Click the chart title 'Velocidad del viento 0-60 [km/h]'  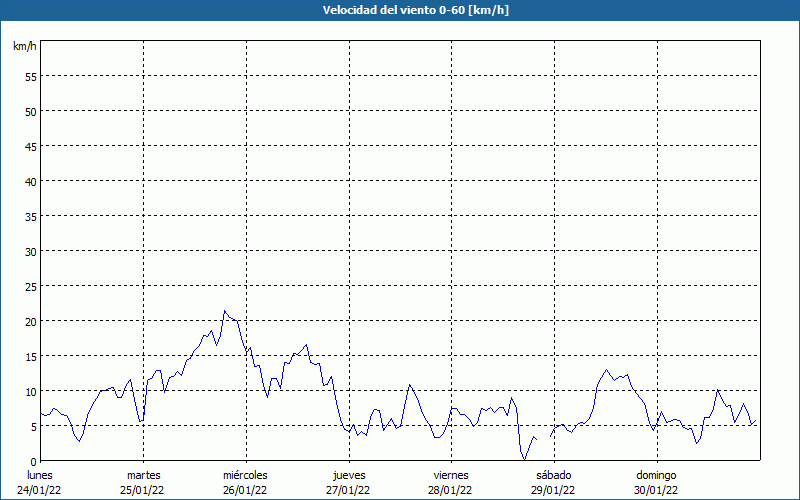pos(415,10)
